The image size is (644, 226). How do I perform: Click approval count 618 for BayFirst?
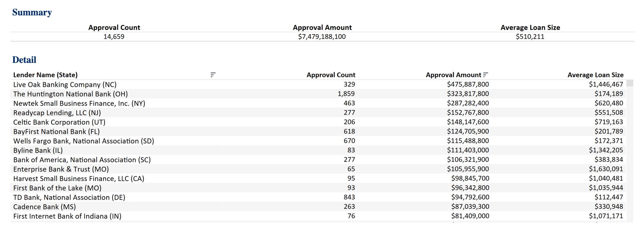(349, 131)
